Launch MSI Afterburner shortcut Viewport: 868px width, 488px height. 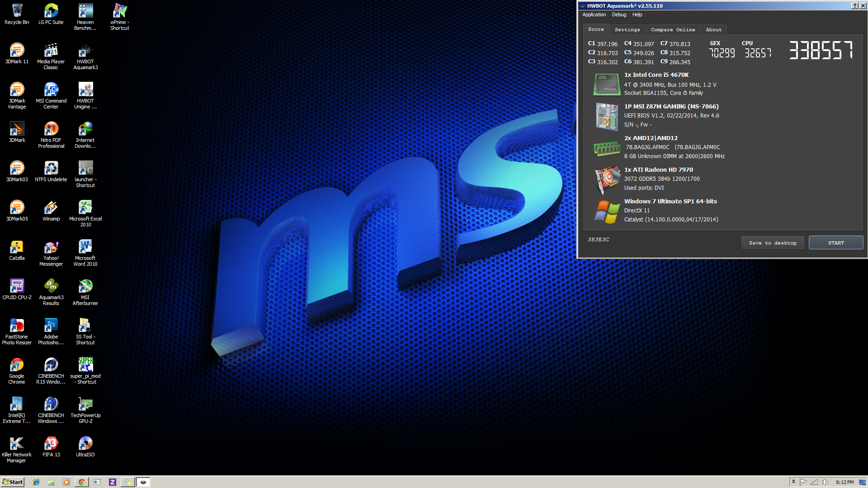pos(85,292)
